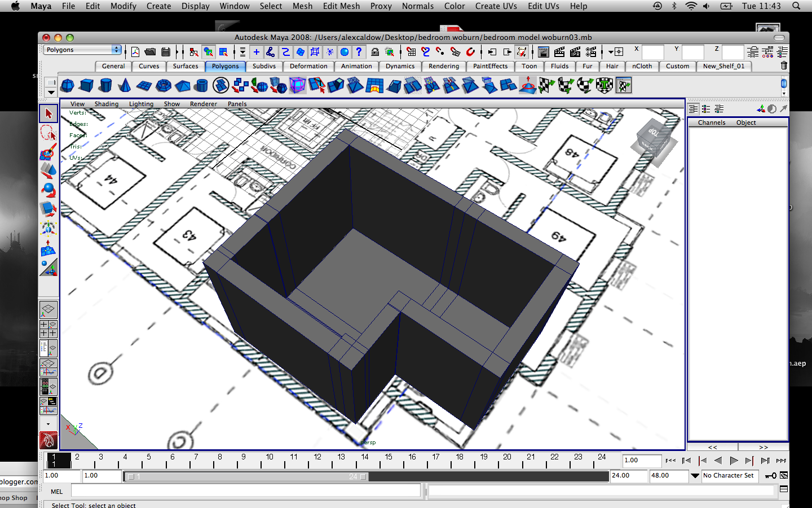Click frame 12 on the time slider
Screen dimensions: 812x508
tap(317, 460)
